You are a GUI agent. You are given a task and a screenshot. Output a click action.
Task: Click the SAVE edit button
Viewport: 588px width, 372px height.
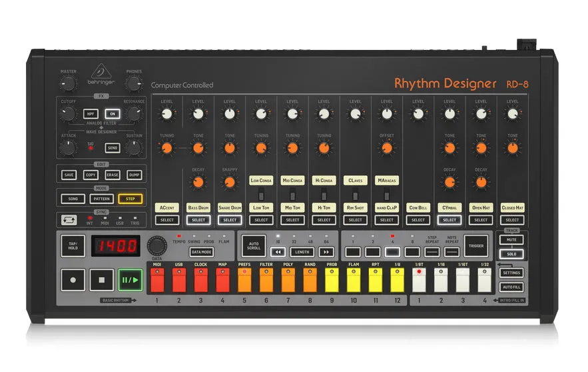(x=69, y=175)
